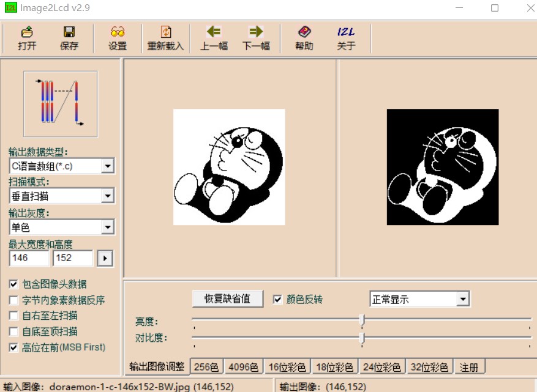Image resolution: width=537 pixels, height=392 pixels.
Task: Click the 打开 (Open) toolbar icon
Action: [27, 32]
